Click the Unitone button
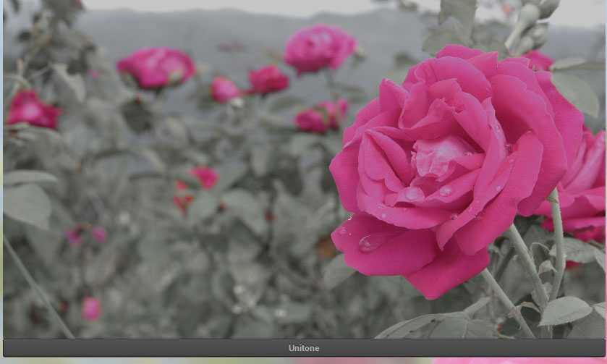607x364 pixels. pyautogui.click(x=303, y=348)
